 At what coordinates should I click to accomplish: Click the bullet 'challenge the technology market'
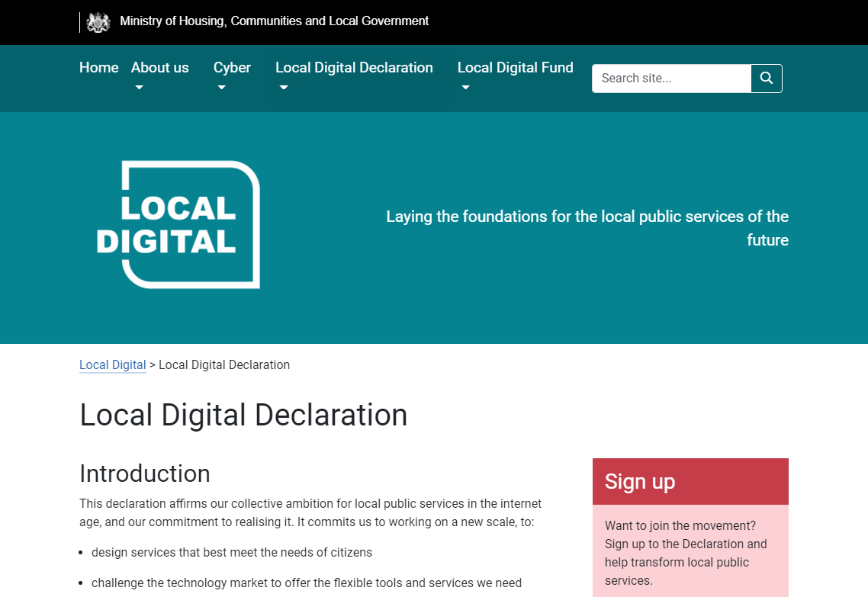[x=306, y=583]
